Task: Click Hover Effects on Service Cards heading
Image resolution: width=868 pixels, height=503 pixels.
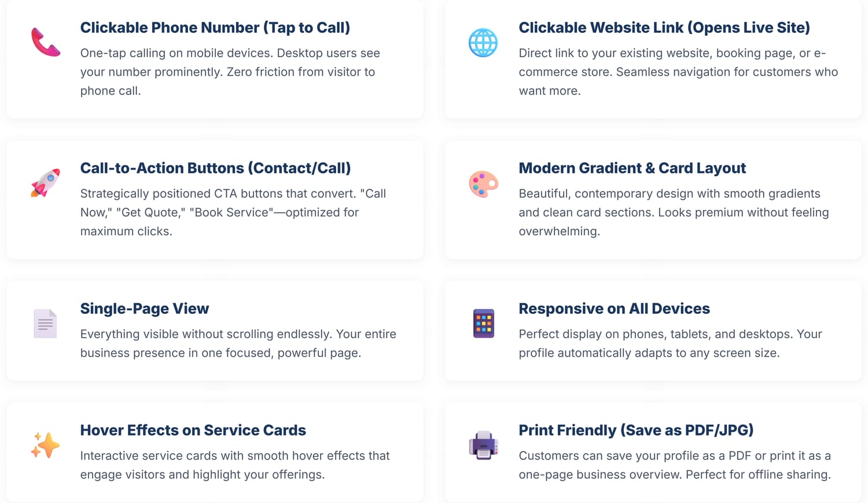Action: click(193, 430)
